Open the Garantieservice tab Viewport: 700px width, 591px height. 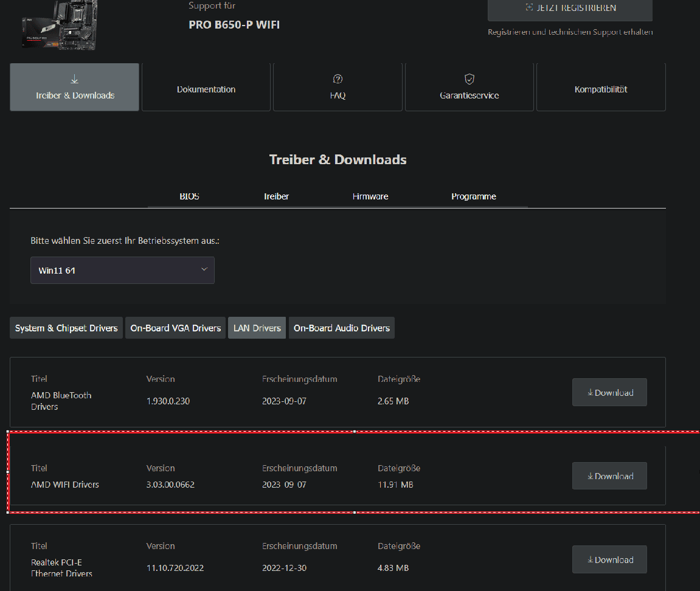(x=469, y=87)
